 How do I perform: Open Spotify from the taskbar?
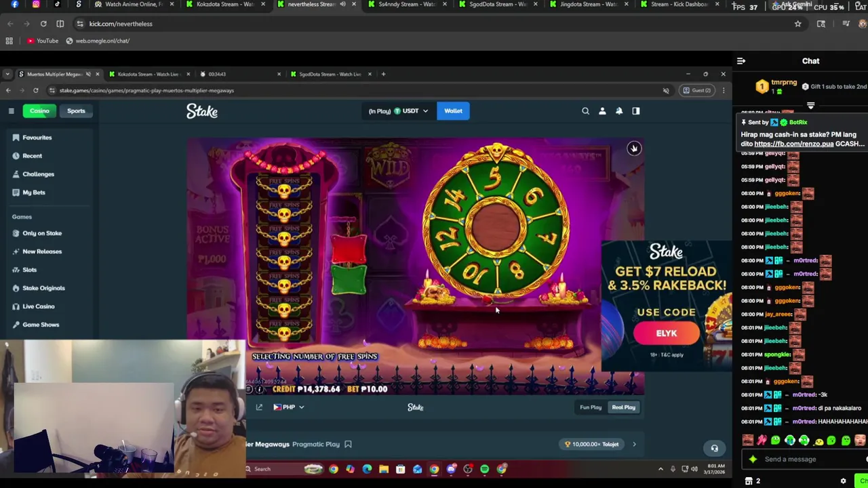click(485, 469)
